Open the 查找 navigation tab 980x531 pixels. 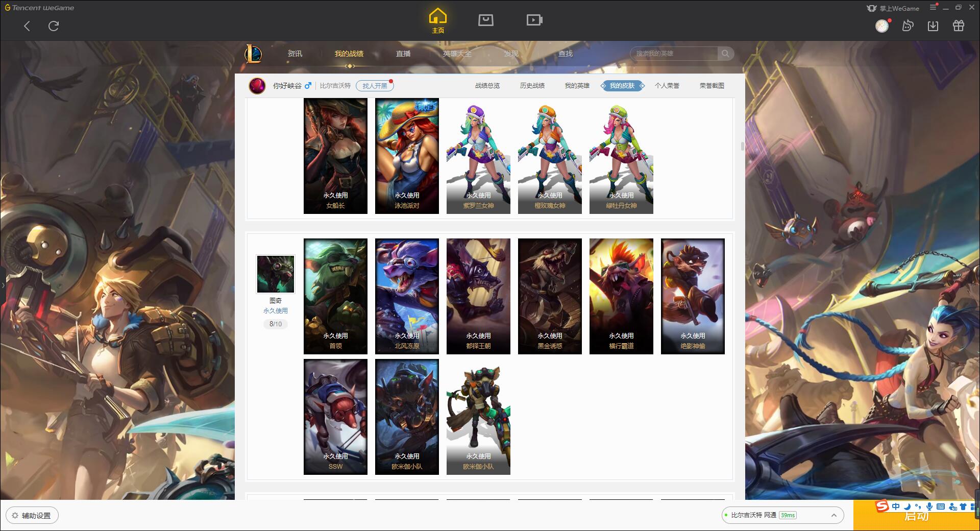[x=566, y=54]
